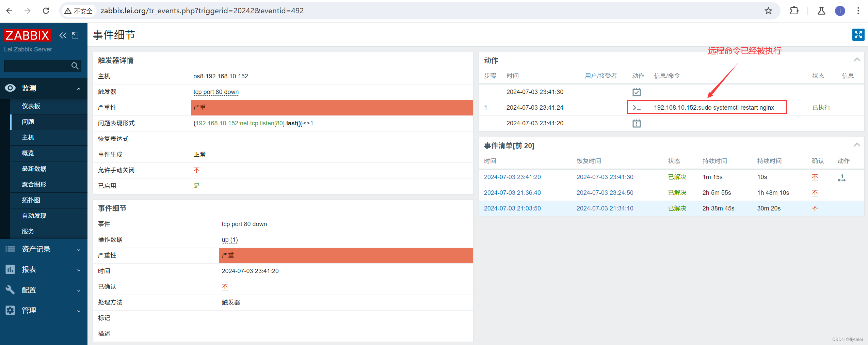Collapse the sidebar with double-chevron icon
The height and width of the screenshot is (345, 868).
[63, 35]
